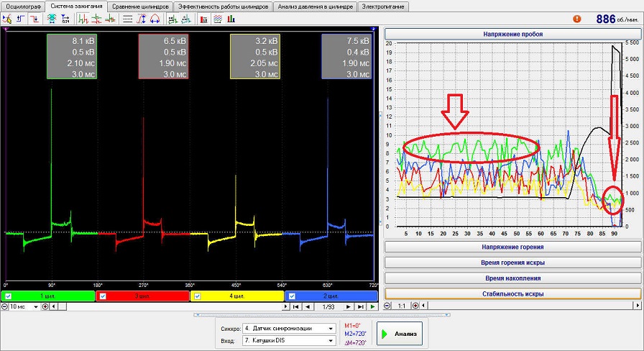Step to next frame

tap(349, 306)
